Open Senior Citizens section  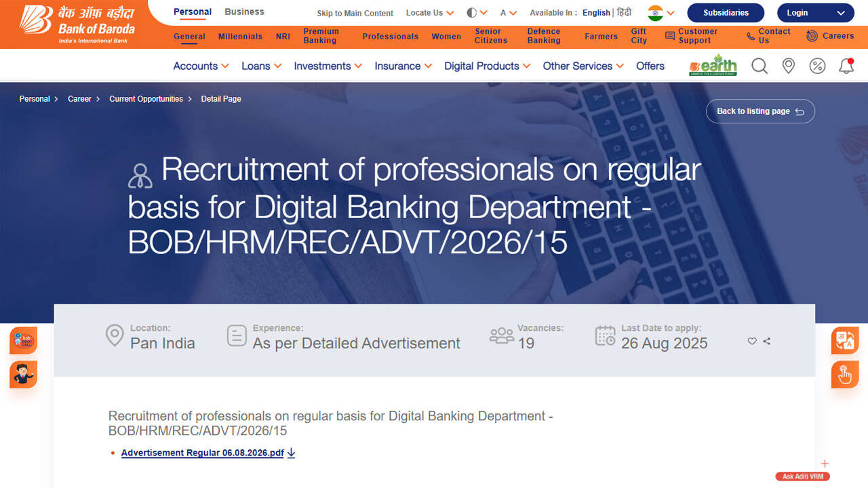tap(491, 36)
